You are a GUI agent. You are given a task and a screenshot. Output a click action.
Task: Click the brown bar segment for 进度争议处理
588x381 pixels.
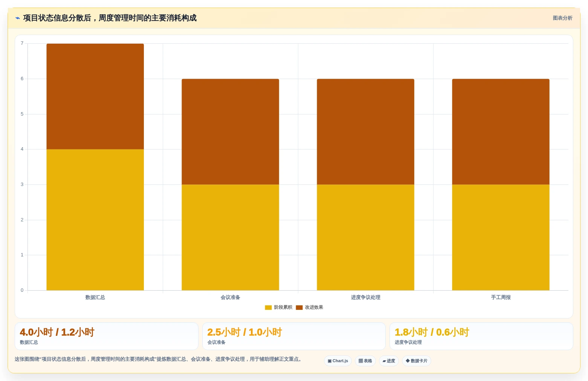click(365, 132)
